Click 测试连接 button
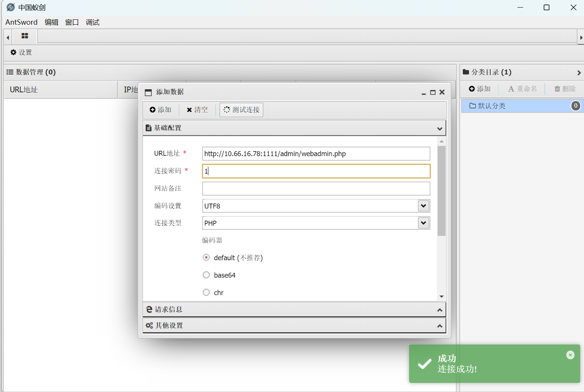 pyautogui.click(x=241, y=110)
